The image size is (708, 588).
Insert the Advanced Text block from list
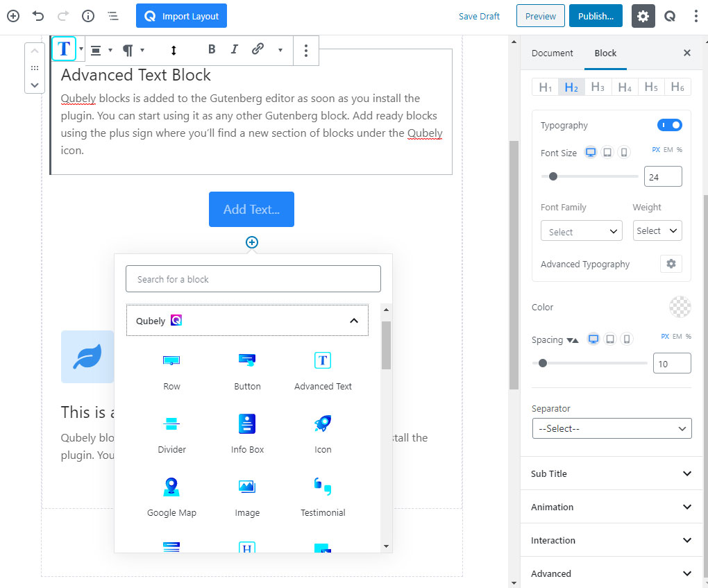tap(323, 371)
